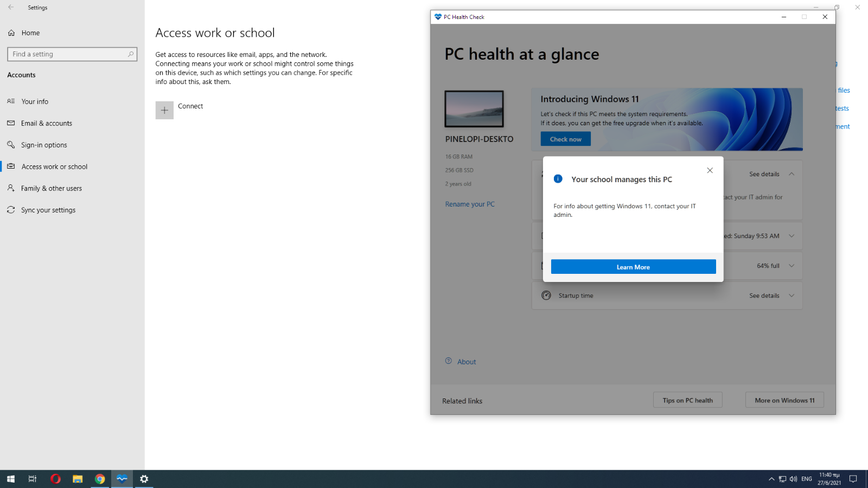868x488 pixels.
Task: Click ENG language indicator
Action: coord(807,479)
